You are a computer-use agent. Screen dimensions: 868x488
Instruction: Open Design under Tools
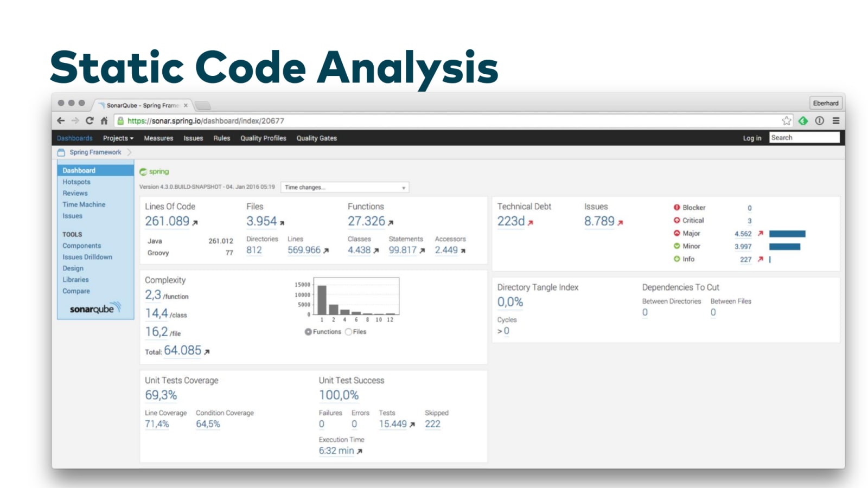click(x=73, y=268)
